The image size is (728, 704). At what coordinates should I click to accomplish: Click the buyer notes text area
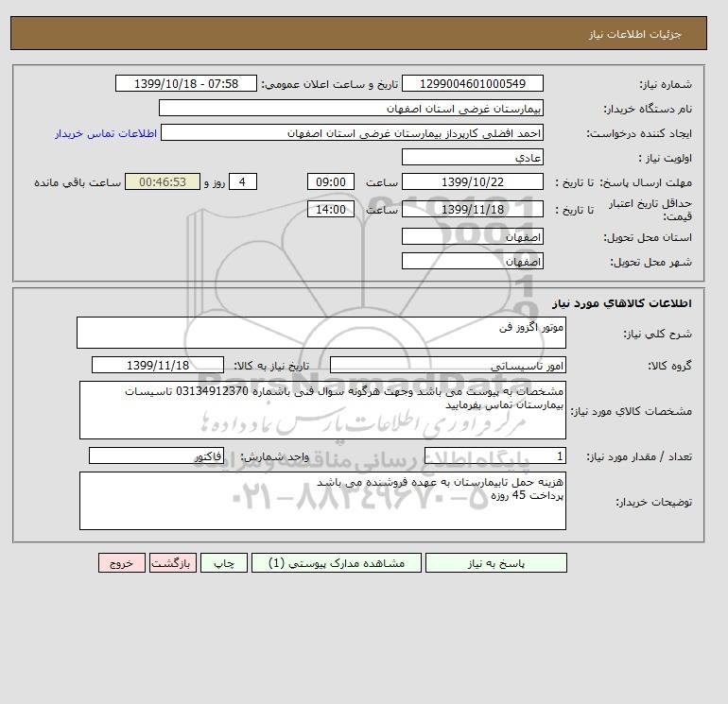322,501
